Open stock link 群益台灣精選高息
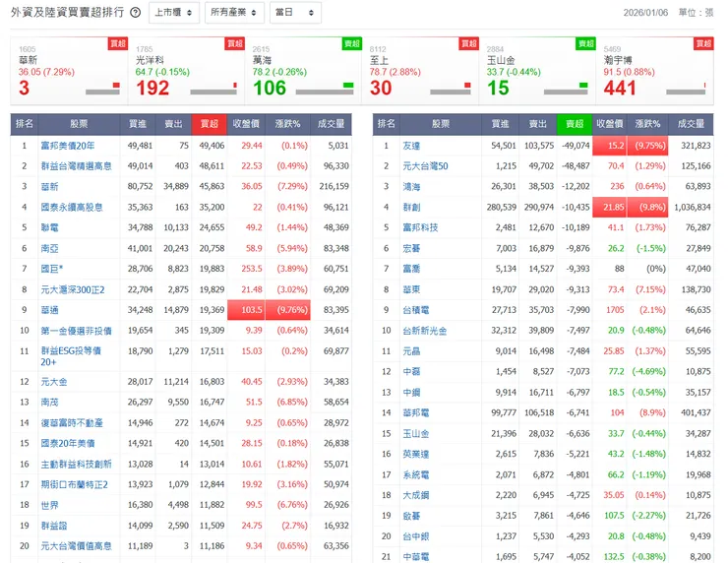 (x=76, y=166)
